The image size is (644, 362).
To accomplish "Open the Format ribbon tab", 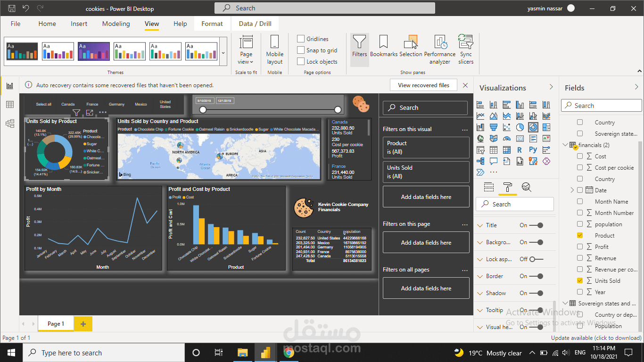I will coord(212,24).
